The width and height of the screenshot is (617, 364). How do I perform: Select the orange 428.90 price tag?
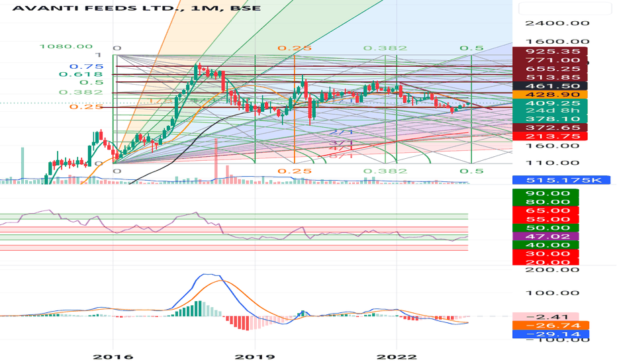pos(550,95)
